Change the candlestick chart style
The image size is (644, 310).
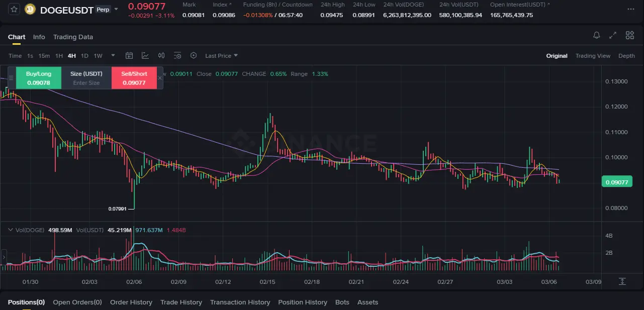click(161, 56)
